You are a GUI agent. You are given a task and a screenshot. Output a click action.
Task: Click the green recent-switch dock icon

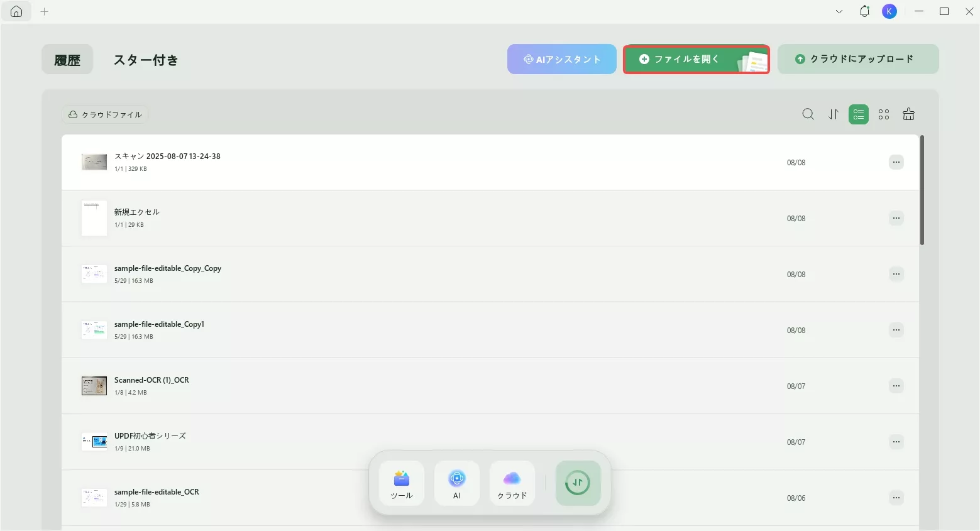(578, 483)
